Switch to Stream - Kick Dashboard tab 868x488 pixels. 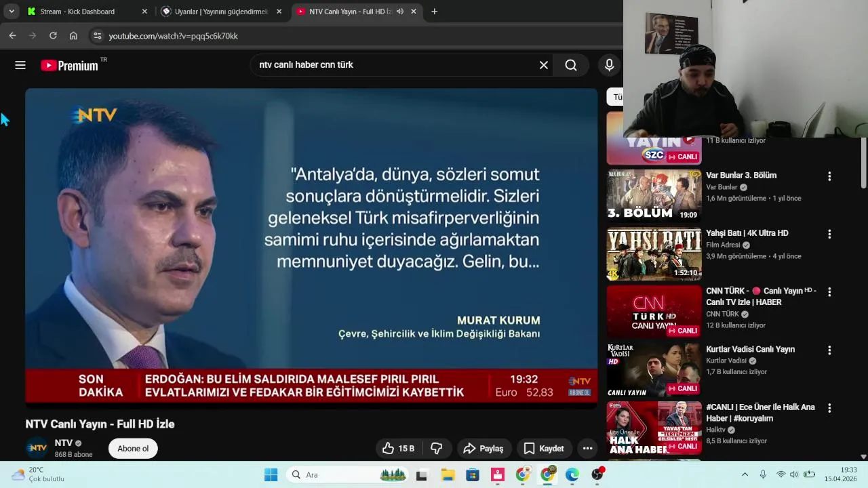pos(87,12)
